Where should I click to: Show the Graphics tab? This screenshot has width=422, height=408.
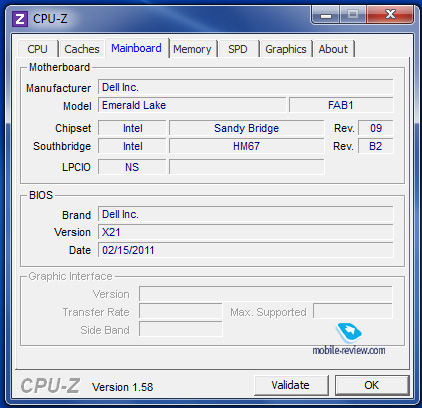pos(286,49)
